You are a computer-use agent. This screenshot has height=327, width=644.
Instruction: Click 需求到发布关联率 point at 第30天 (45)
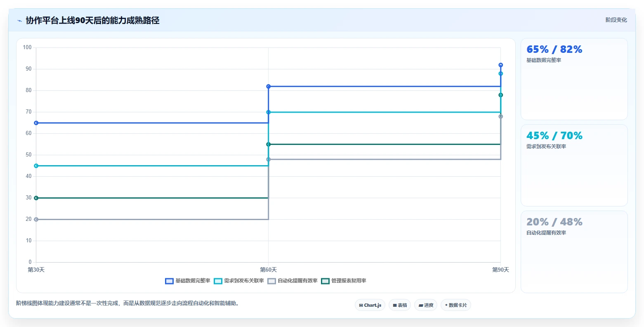pos(36,166)
